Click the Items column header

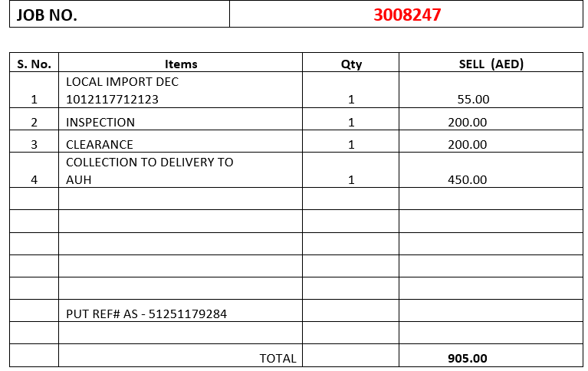click(x=180, y=64)
